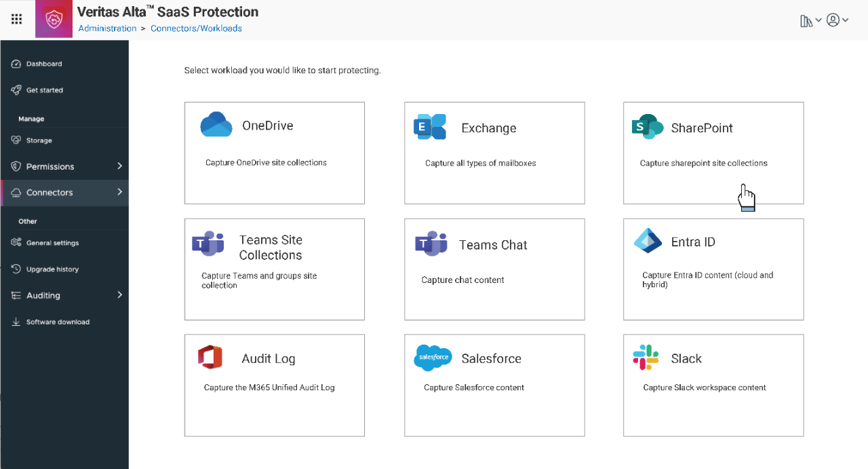
Task: Click the Entra ID icon
Action: [648, 241]
